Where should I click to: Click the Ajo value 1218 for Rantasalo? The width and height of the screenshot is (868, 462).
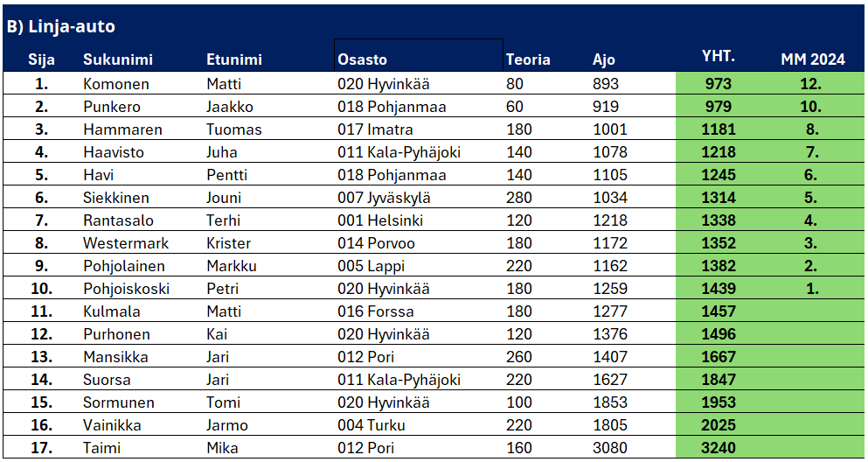tap(609, 220)
